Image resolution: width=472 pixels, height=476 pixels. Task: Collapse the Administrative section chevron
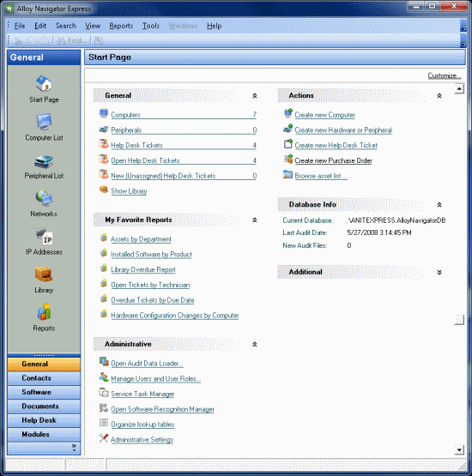point(255,344)
